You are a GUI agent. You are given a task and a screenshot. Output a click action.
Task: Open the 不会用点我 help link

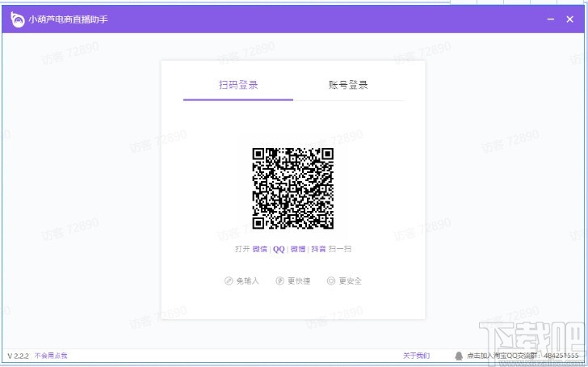click(51, 356)
